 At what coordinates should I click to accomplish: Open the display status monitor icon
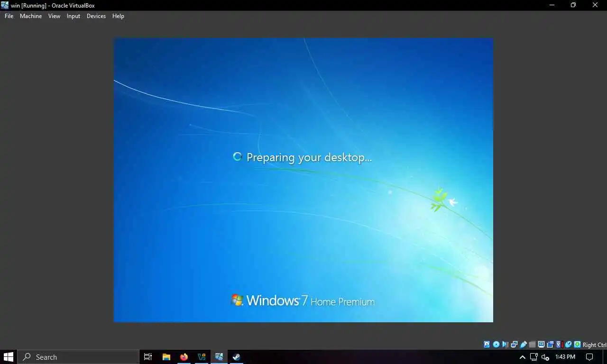pos(541,345)
